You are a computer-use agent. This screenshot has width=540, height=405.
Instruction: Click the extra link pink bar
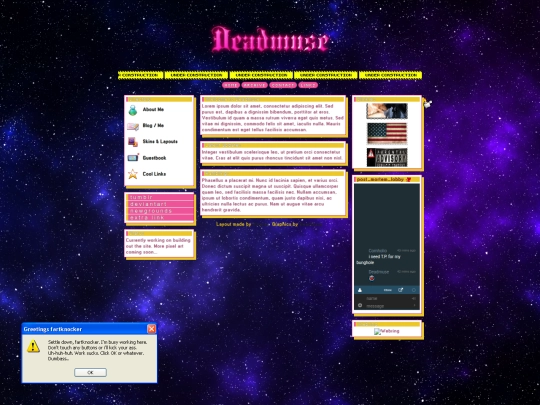coord(160,218)
